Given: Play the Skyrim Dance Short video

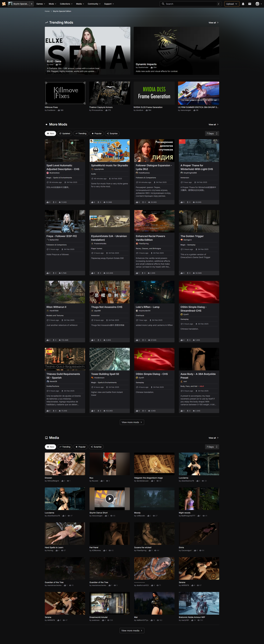Looking at the screenshot, I should pyautogui.click(x=110, y=498).
